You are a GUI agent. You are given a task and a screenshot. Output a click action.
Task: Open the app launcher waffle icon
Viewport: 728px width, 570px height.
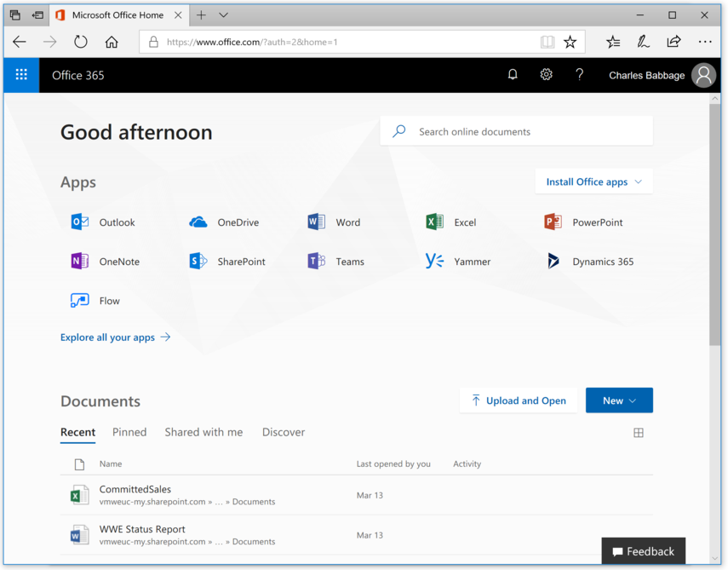pyautogui.click(x=21, y=75)
